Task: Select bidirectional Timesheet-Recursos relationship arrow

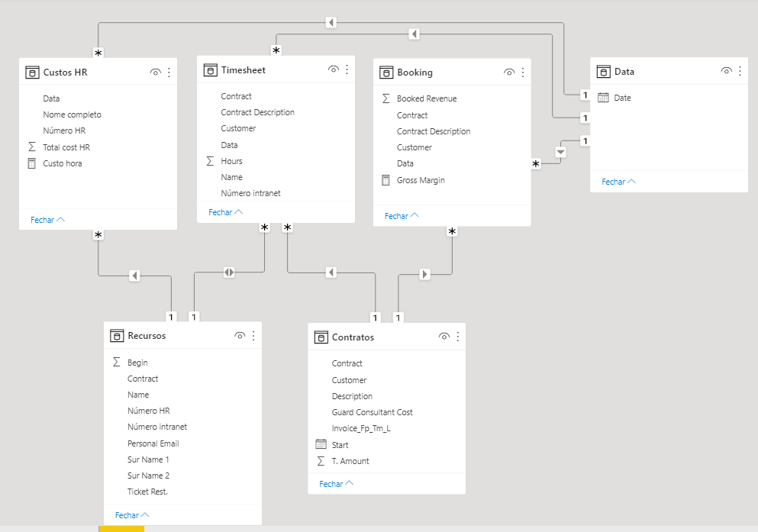Action: (229, 272)
